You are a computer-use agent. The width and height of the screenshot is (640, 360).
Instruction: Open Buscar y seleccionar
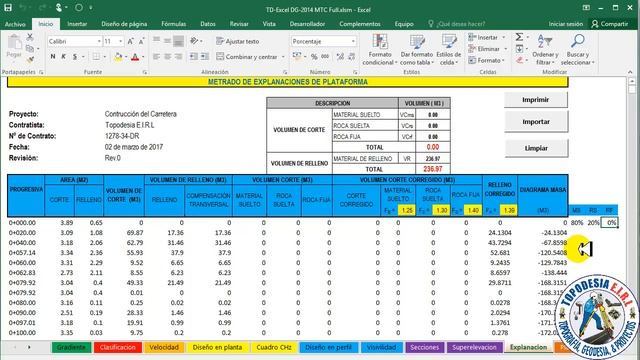click(x=578, y=50)
